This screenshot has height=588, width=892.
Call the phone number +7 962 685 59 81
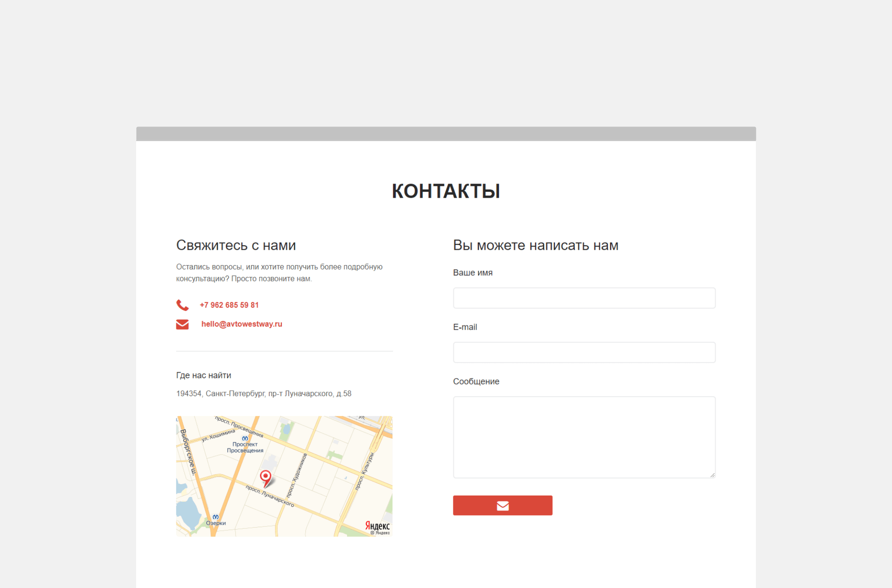click(229, 305)
